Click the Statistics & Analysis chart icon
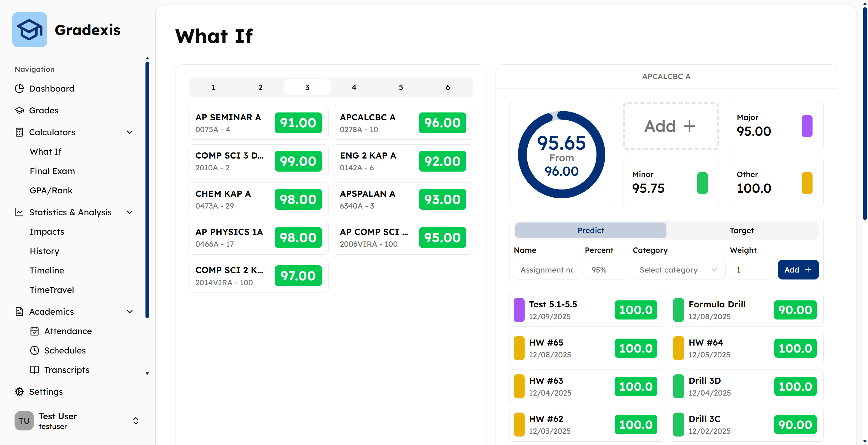This screenshot has width=868, height=445. [x=19, y=212]
